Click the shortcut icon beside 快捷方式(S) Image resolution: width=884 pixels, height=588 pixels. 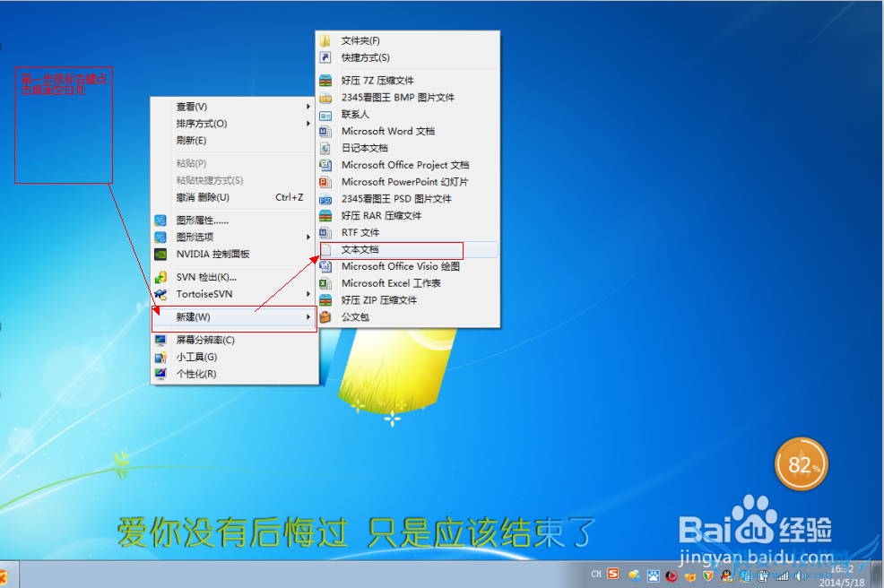(x=325, y=57)
